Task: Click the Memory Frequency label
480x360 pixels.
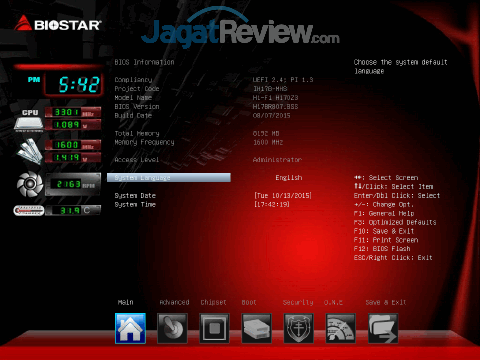Action: pyautogui.click(x=144, y=142)
